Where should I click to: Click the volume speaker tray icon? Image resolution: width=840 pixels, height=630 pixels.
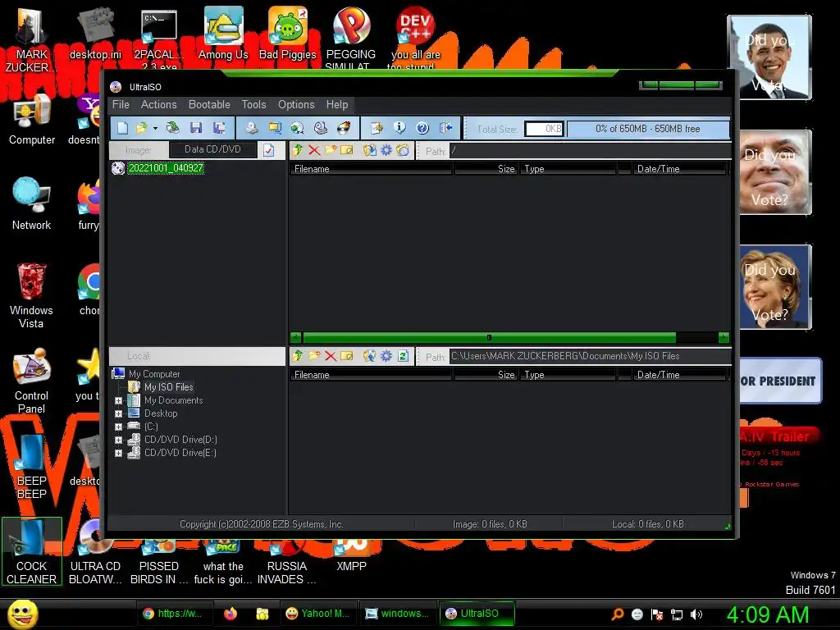click(x=696, y=614)
